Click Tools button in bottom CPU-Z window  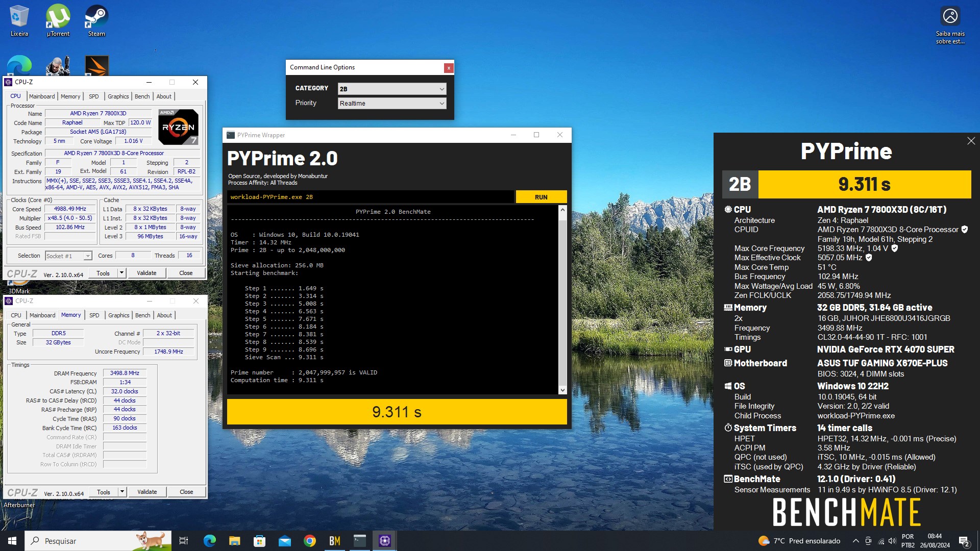(104, 492)
